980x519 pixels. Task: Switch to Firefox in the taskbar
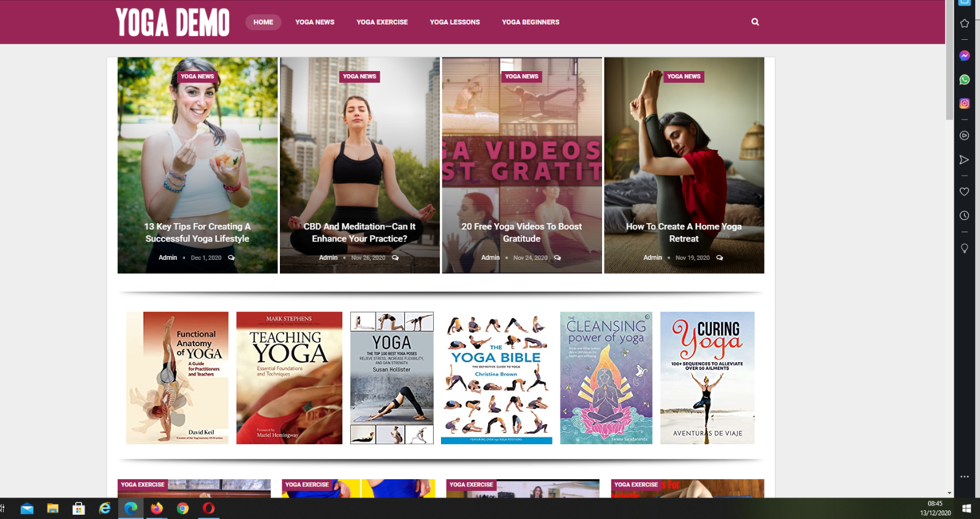click(x=157, y=509)
